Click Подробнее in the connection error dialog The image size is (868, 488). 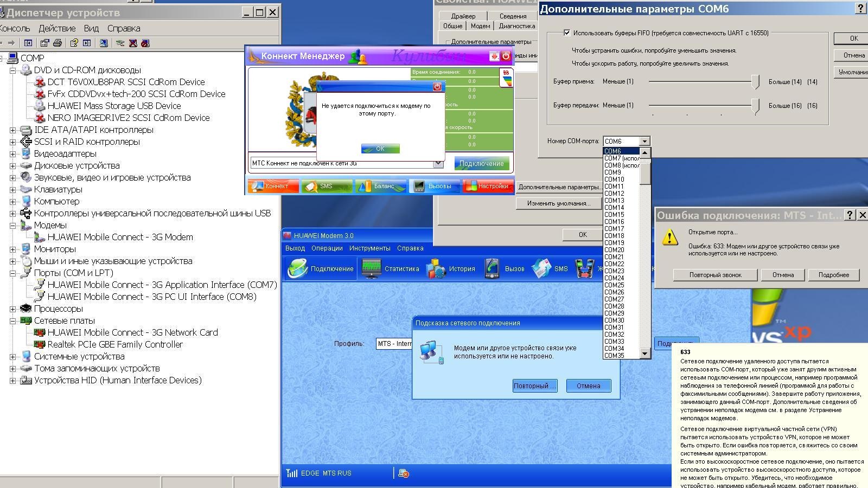pyautogui.click(x=833, y=275)
